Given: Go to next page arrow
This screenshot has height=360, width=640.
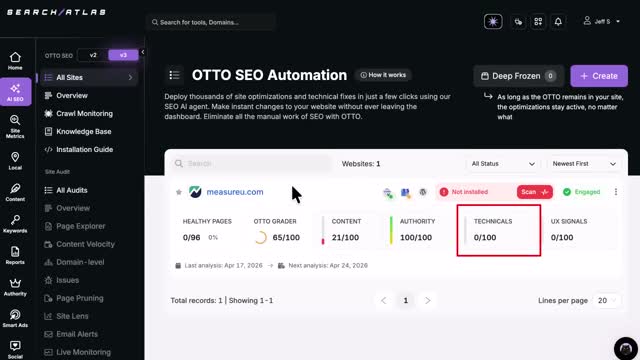Looking at the screenshot, I should pyautogui.click(x=427, y=300).
